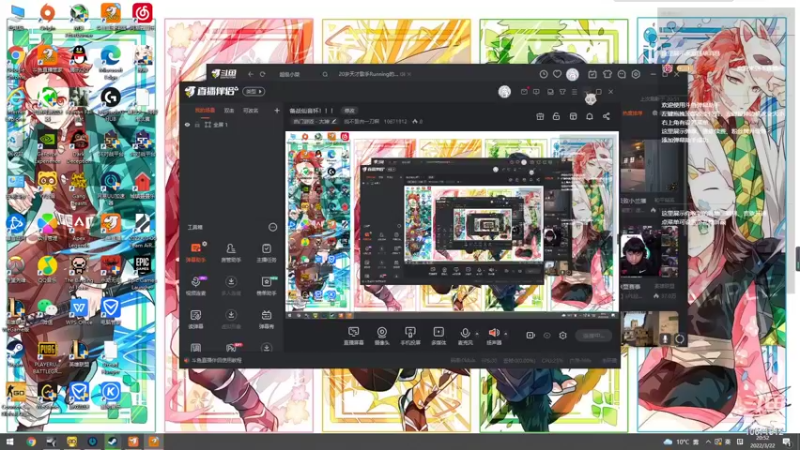
Task: Click the record video icon in bottom bar
Action: coord(530,335)
